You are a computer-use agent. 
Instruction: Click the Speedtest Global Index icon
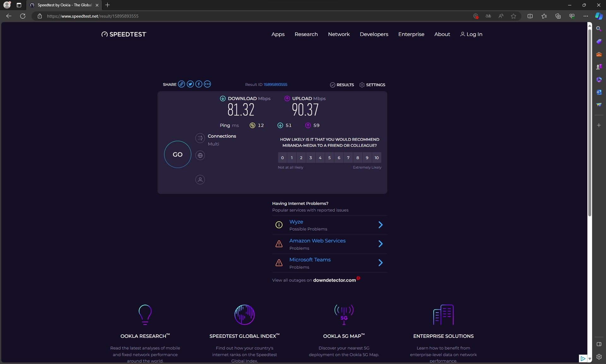pos(245,314)
